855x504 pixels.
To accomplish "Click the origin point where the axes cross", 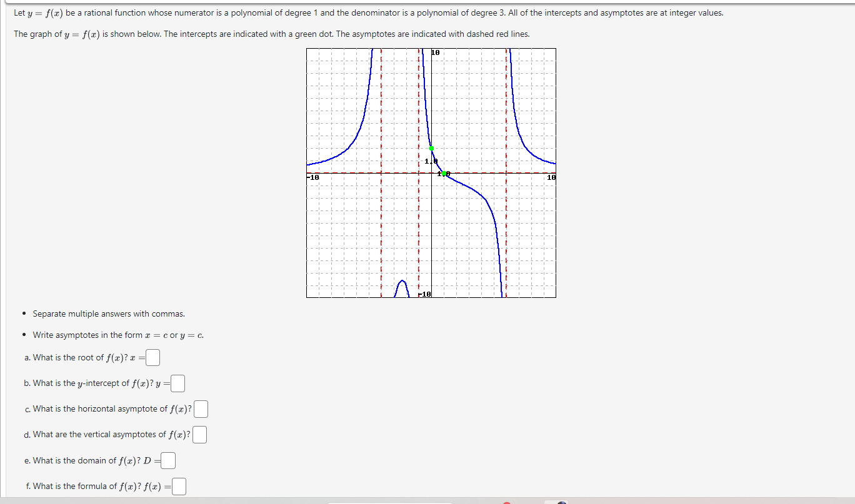I will 431,174.
